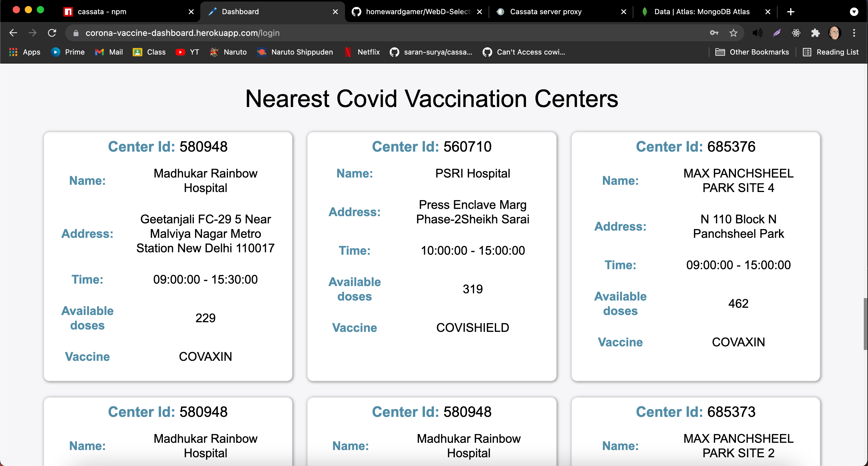Click the browser settings gear icon
The height and width of the screenshot is (466, 868).
click(797, 33)
